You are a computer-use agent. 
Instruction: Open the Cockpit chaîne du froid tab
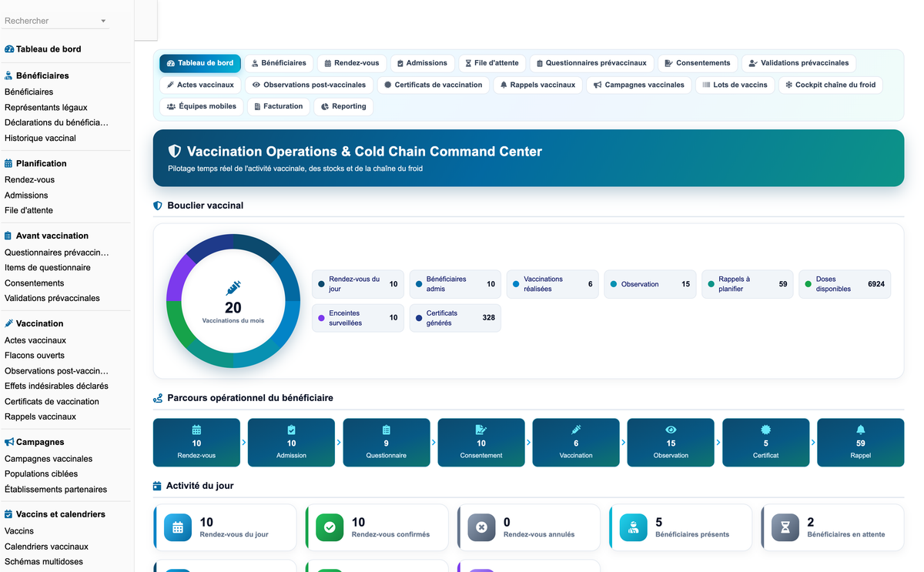pyautogui.click(x=831, y=85)
